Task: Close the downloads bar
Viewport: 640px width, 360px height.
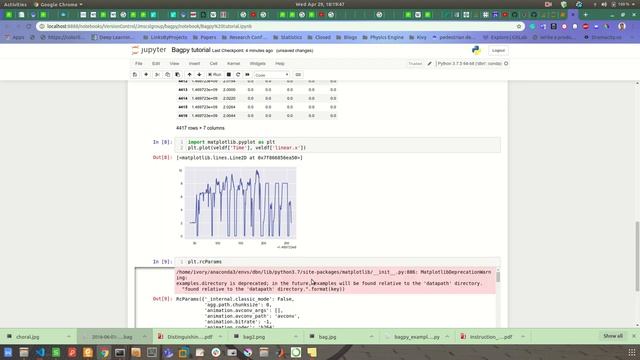Action: coord(634,336)
